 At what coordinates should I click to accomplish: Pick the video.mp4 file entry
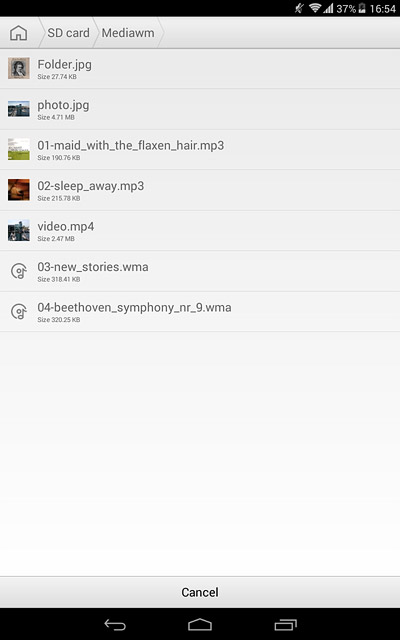click(x=200, y=231)
